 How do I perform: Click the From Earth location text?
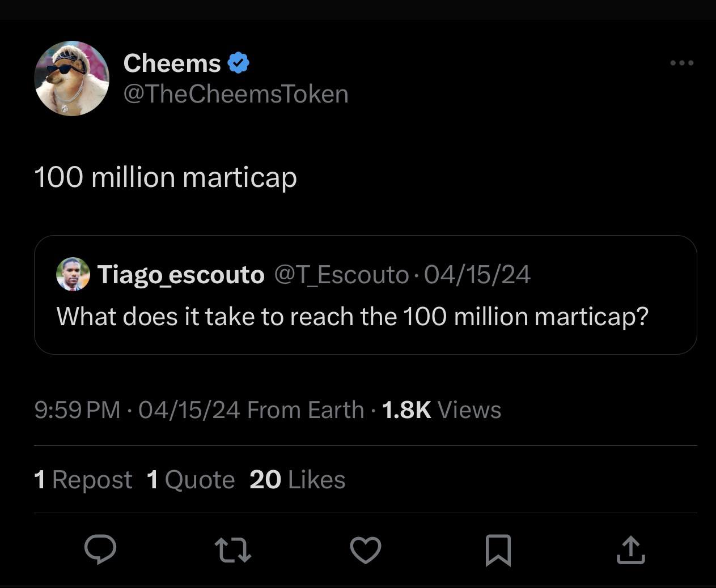(x=305, y=410)
